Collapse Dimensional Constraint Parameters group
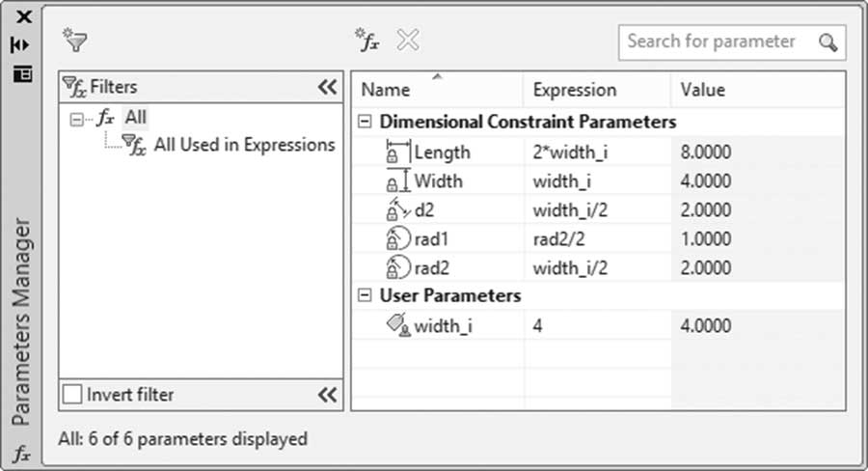The height and width of the screenshot is (471, 868). 365,122
